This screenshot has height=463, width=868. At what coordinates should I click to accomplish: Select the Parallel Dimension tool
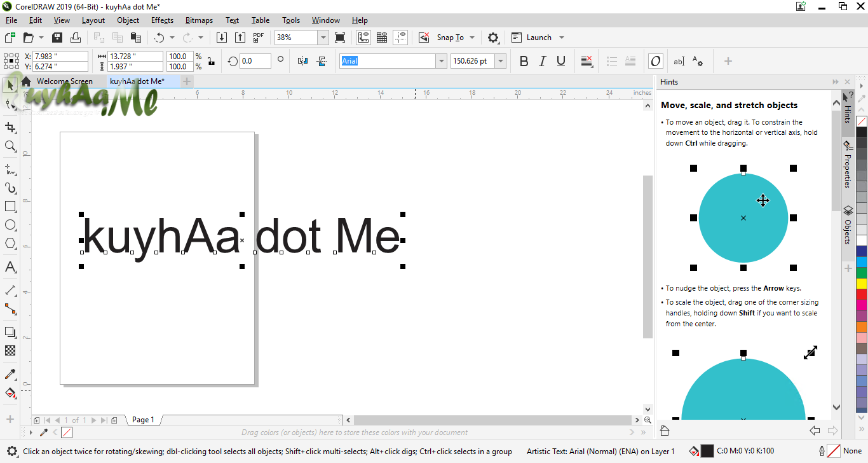[10, 291]
